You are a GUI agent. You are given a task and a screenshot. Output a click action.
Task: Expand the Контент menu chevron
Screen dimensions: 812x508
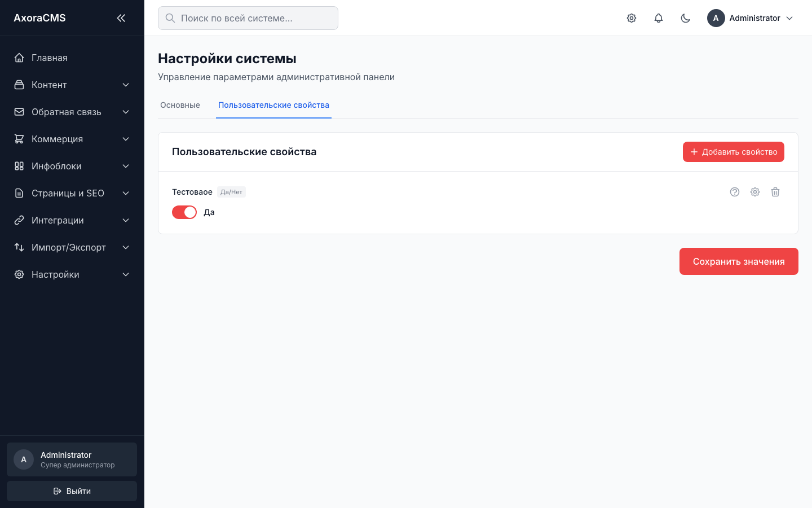(126, 85)
